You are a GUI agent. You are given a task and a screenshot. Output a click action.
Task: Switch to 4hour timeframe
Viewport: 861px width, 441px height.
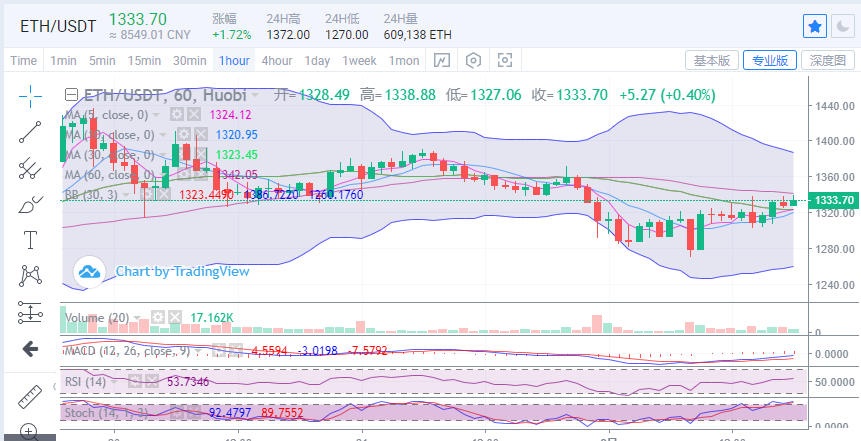pyautogui.click(x=277, y=60)
